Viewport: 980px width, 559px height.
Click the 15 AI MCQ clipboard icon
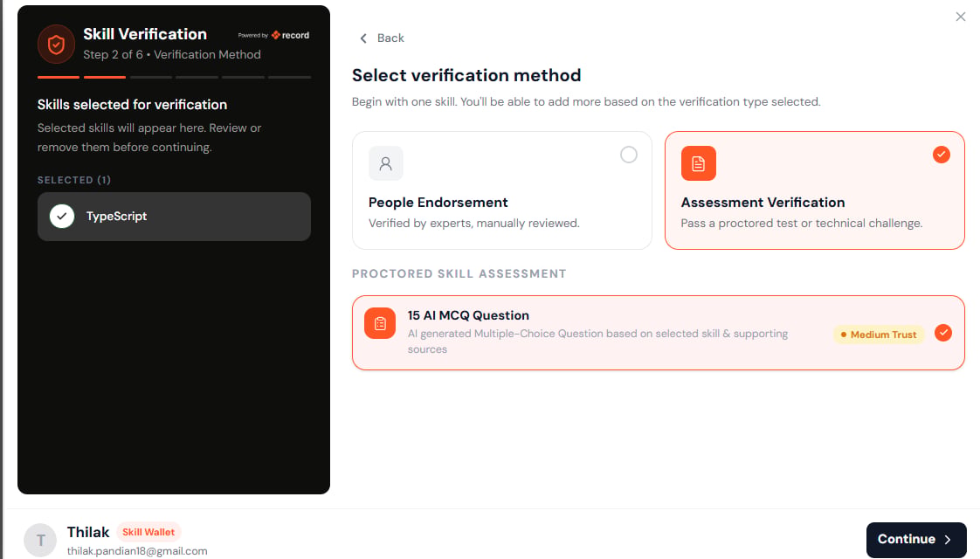[380, 323]
